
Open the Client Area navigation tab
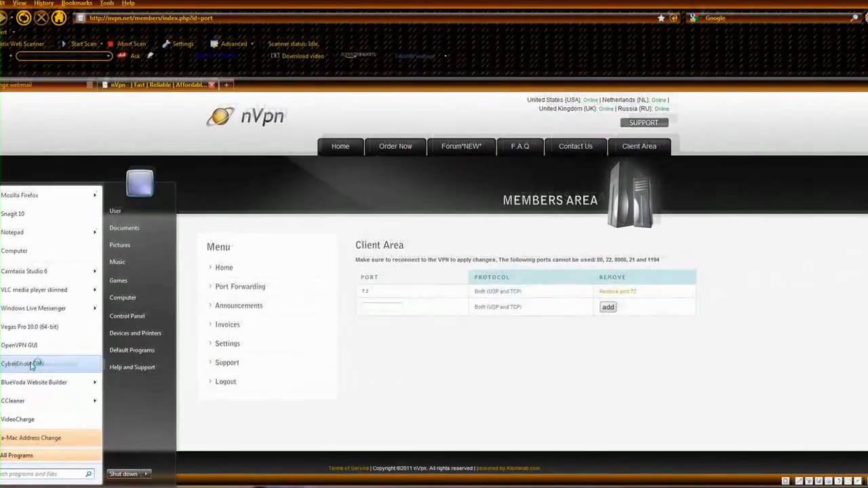pos(639,146)
